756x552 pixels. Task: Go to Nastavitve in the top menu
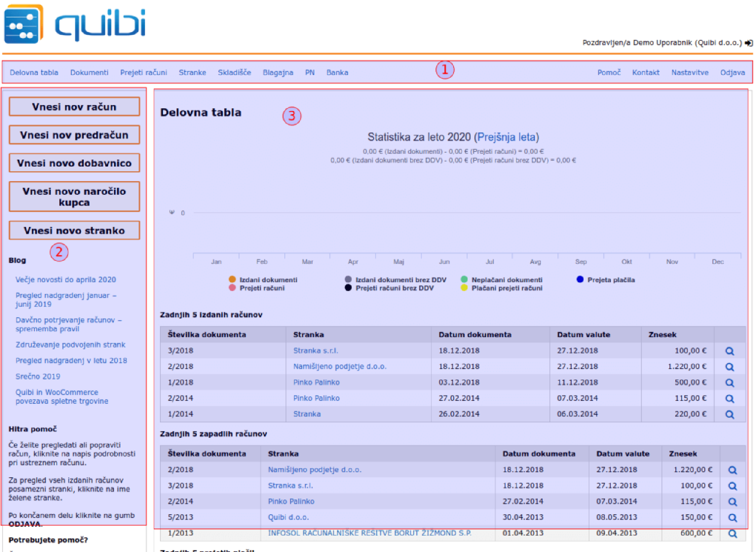[x=690, y=73]
